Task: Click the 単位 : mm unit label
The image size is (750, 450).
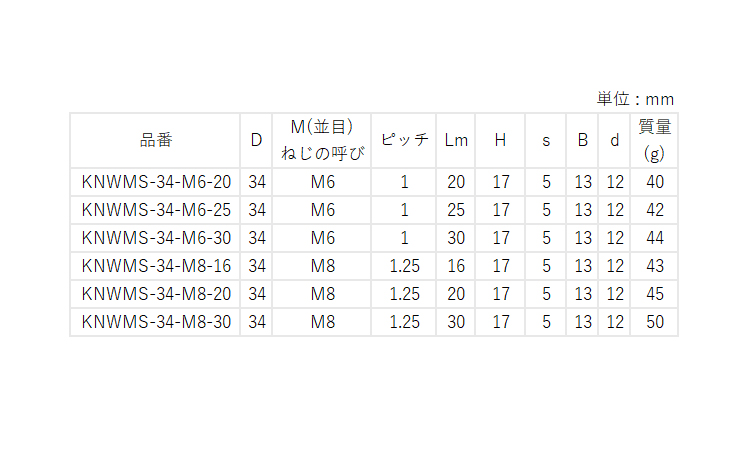Action: (635, 99)
